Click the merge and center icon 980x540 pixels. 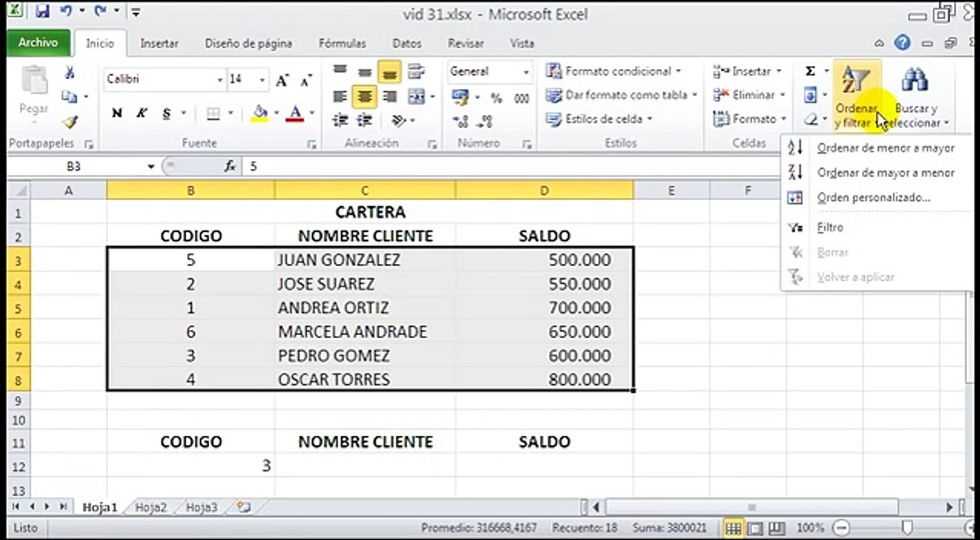416,96
